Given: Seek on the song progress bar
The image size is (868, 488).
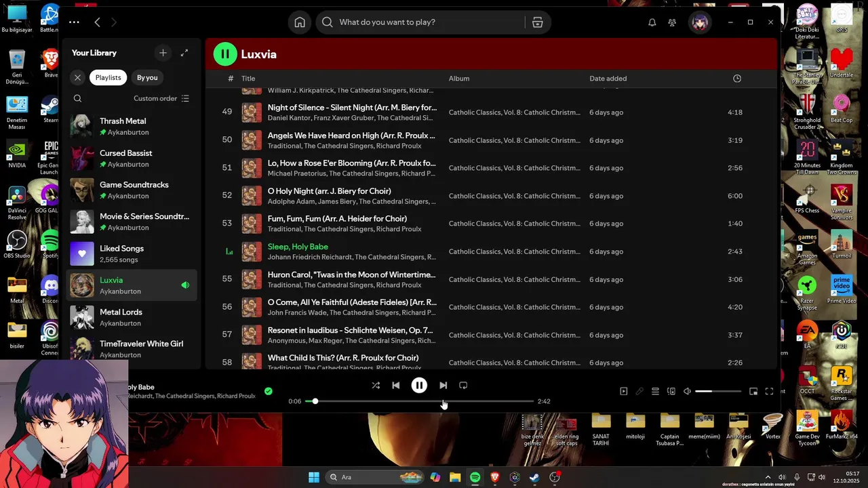Looking at the screenshot, I should pos(419,401).
